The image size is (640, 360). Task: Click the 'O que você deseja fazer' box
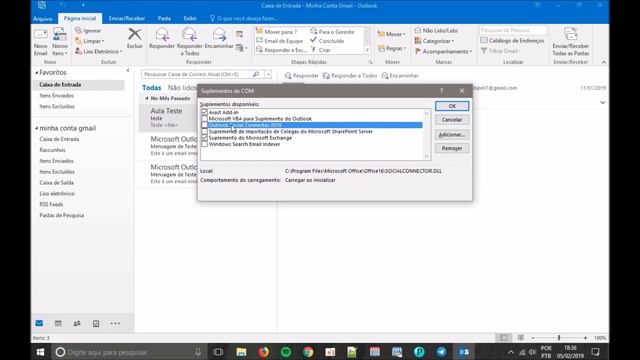244,18
